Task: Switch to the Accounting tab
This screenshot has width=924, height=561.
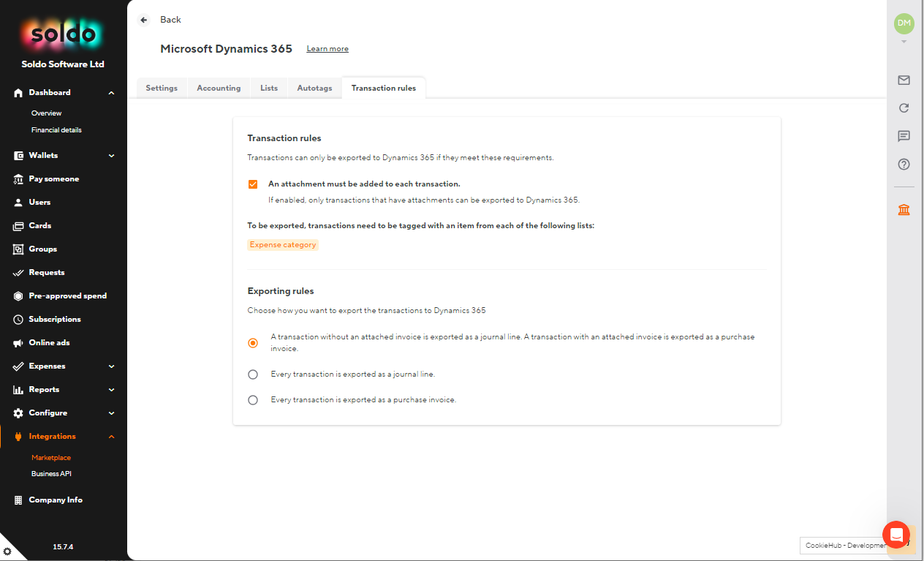Action: click(x=219, y=88)
